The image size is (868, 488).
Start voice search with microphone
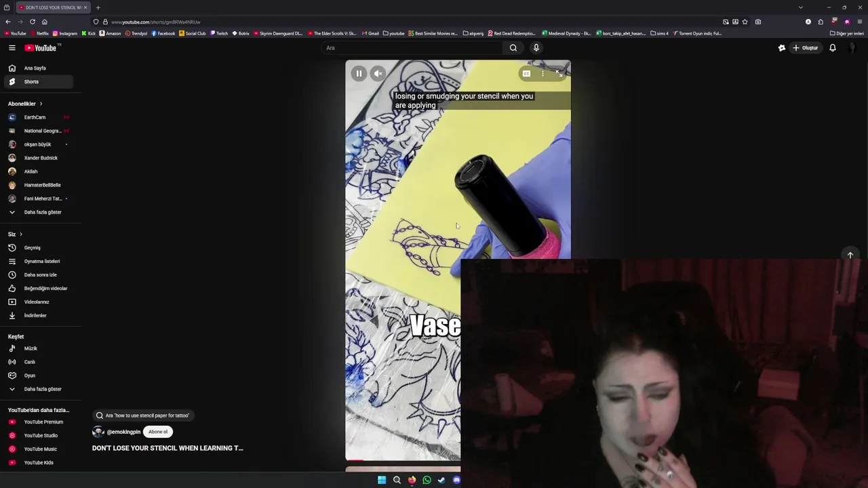pos(536,47)
